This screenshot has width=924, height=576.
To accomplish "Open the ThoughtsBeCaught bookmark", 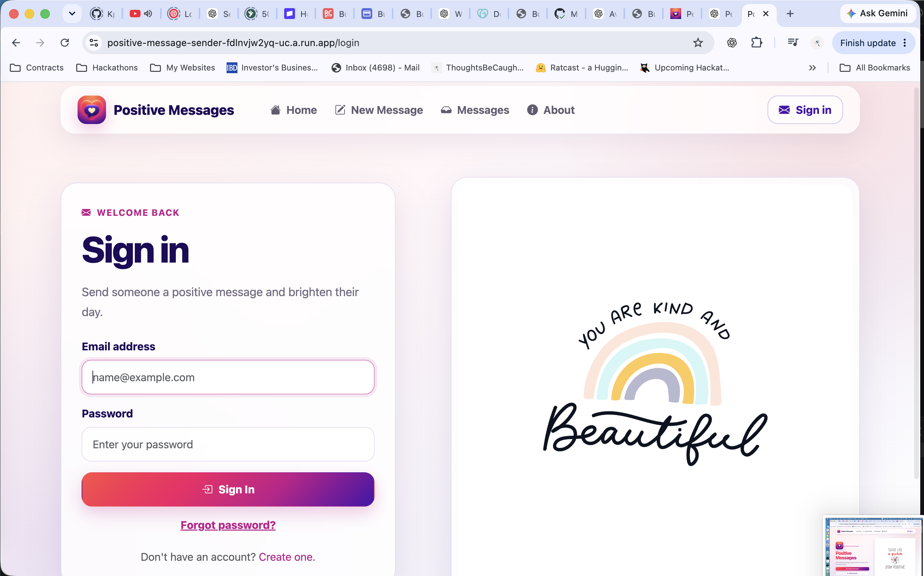I will 478,68.
